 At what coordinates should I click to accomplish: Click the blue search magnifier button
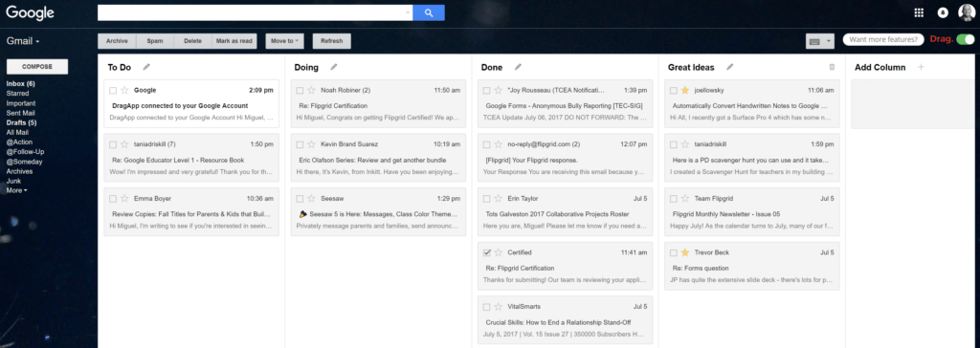[429, 12]
